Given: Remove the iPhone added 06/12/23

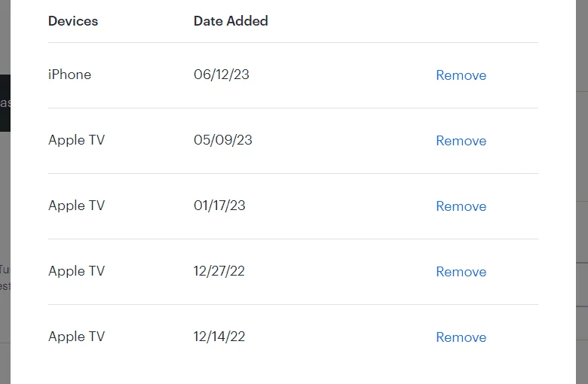Looking at the screenshot, I should (x=461, y=75).
